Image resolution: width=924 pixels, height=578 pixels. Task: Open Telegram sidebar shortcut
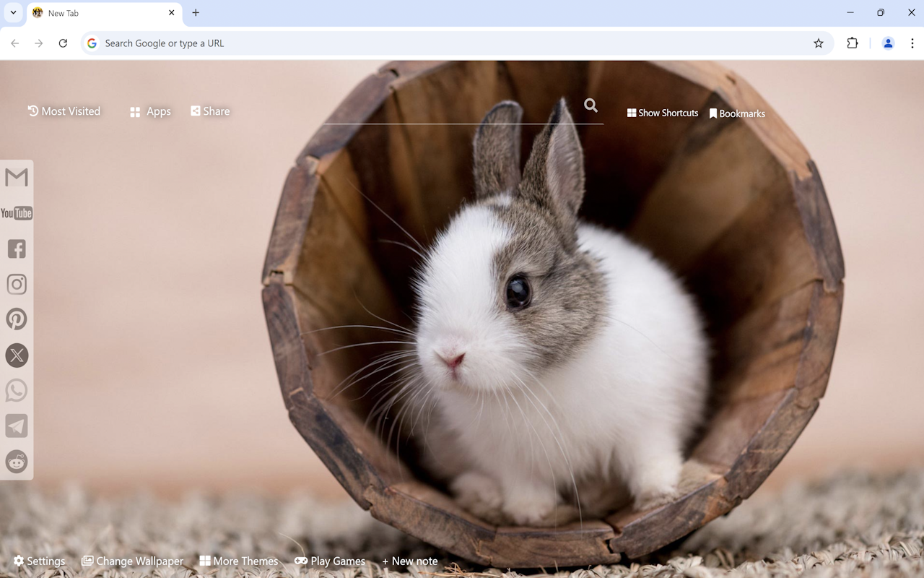(x=17, y=426)
